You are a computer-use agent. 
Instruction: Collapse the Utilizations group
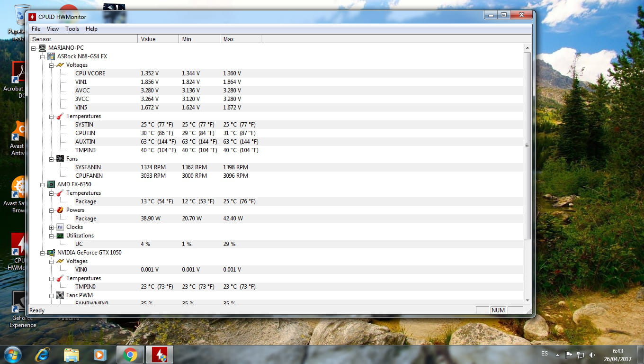point(52,236)
